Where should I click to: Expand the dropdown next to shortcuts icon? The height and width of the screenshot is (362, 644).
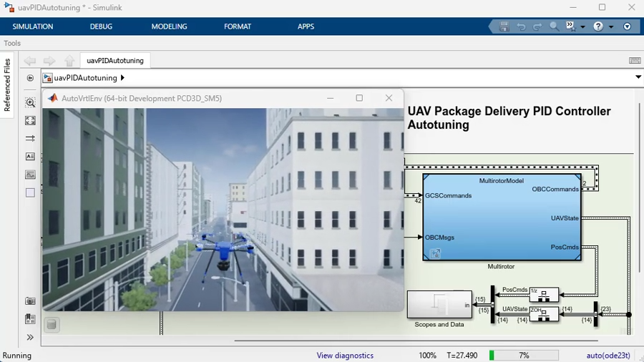tap(582, 27)
